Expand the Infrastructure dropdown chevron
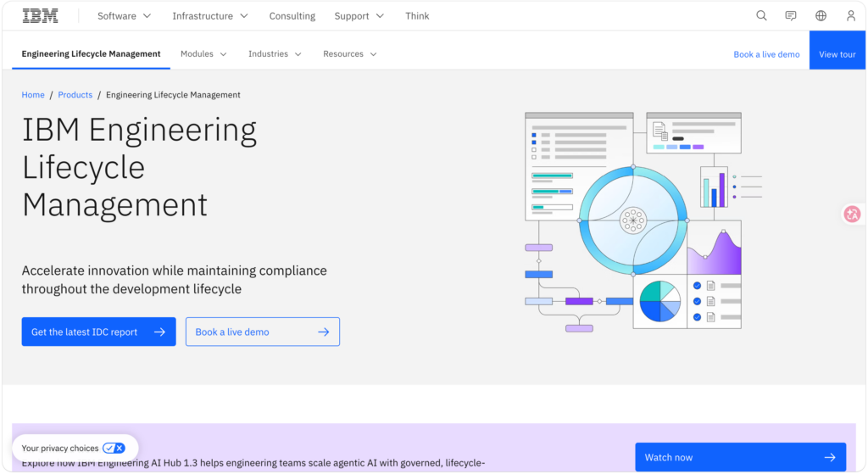The height and width of the screenshot is (474, 868). point(244,16)
